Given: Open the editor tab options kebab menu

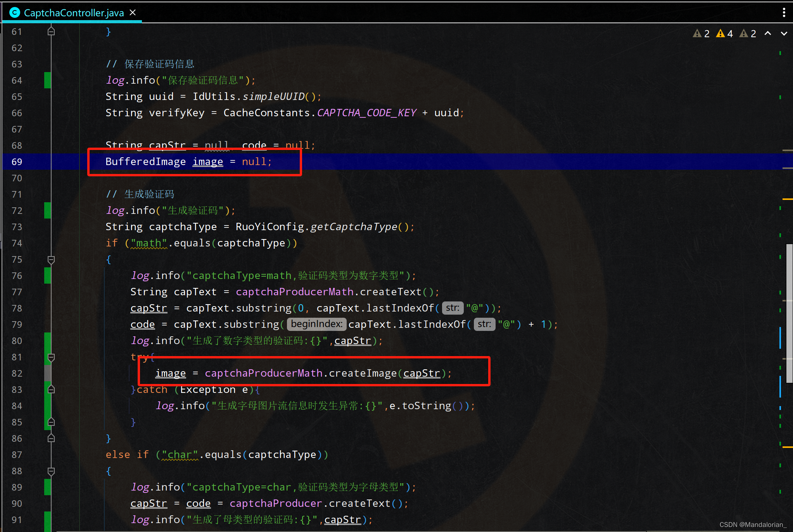Looking at the screenshot, I should click(x=784, y=13).
